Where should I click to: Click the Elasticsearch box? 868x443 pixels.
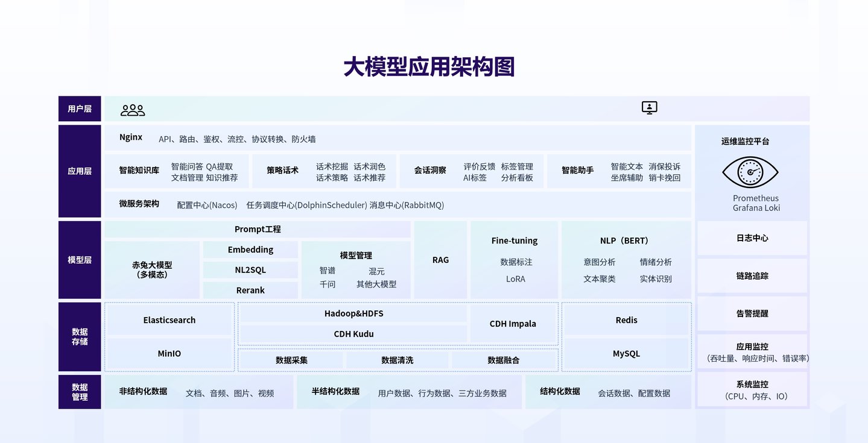pyautogui.click(x=169, y=320)
